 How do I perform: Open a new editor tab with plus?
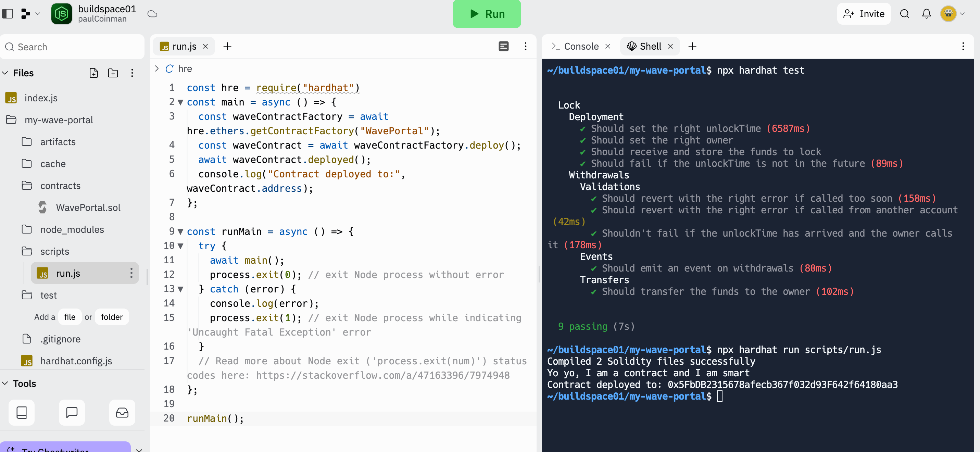click(x=227, y=47)
